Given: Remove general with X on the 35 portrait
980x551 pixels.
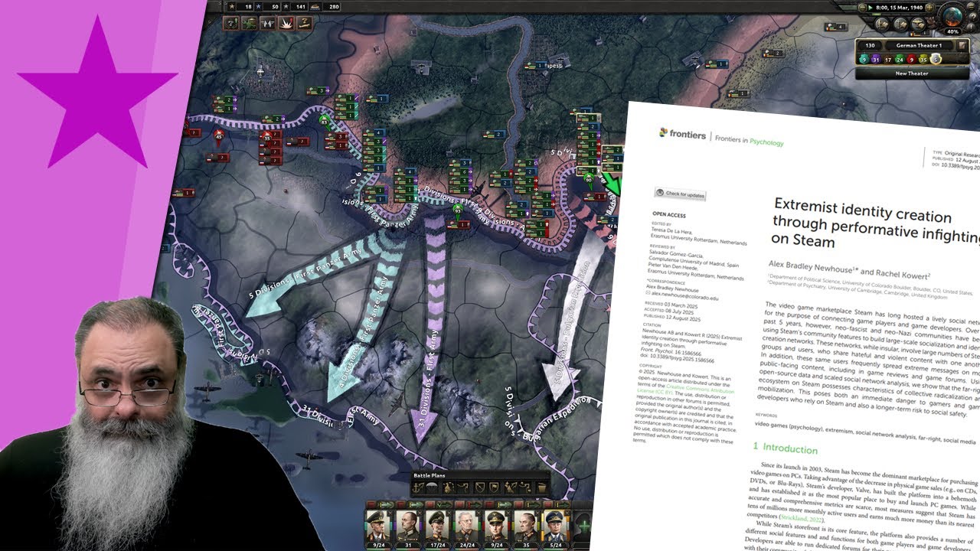Looking at the screenshot, I should [537, 514].
